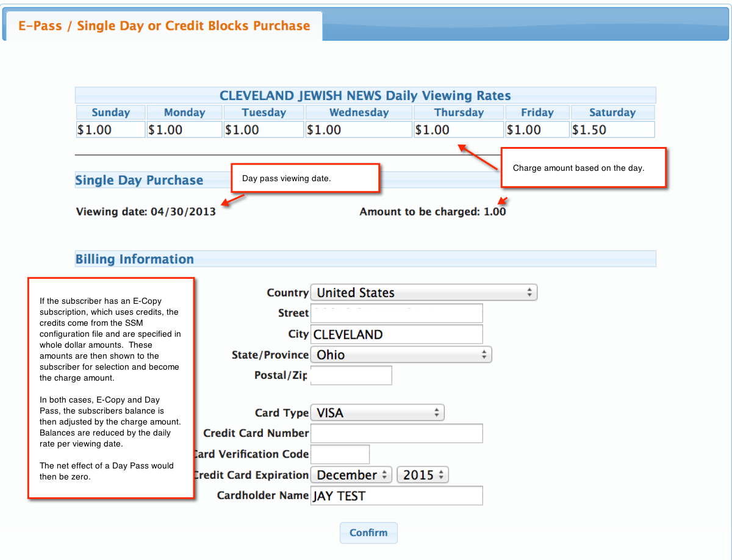The height and width of the screenshot is (560, 732).
Task: Click the Postal/Zip field label
Action: pyautogui.click(x=281, y=375)
